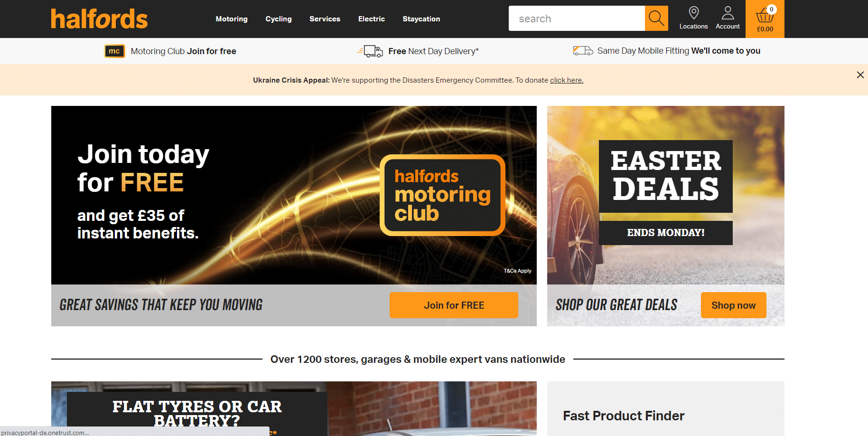868x436 pixels.
Task: Open Same Day Mobile Fitting link
Action: pyautogui.click(x=679, y=51)
